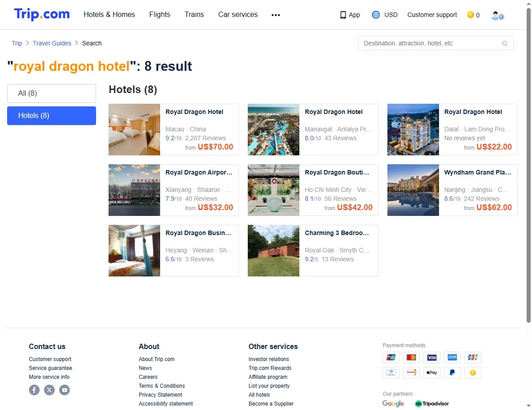Click the destination search input field
The image size is (532, 410).
435,44
